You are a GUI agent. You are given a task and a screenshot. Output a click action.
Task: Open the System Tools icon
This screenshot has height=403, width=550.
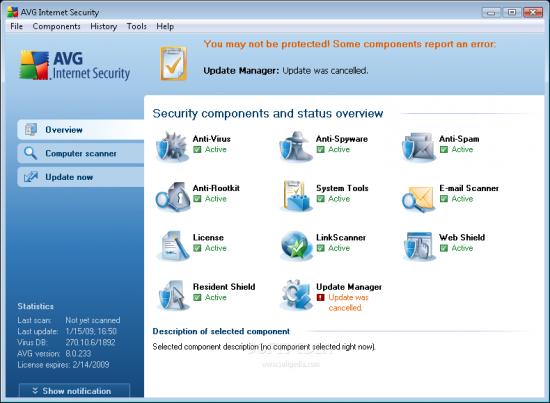[x=296, y=196]
